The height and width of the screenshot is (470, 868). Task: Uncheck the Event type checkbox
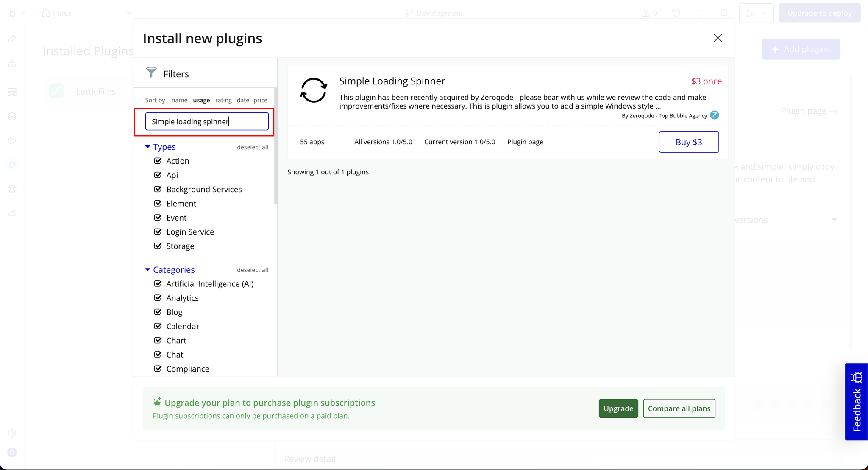(158, 218)
